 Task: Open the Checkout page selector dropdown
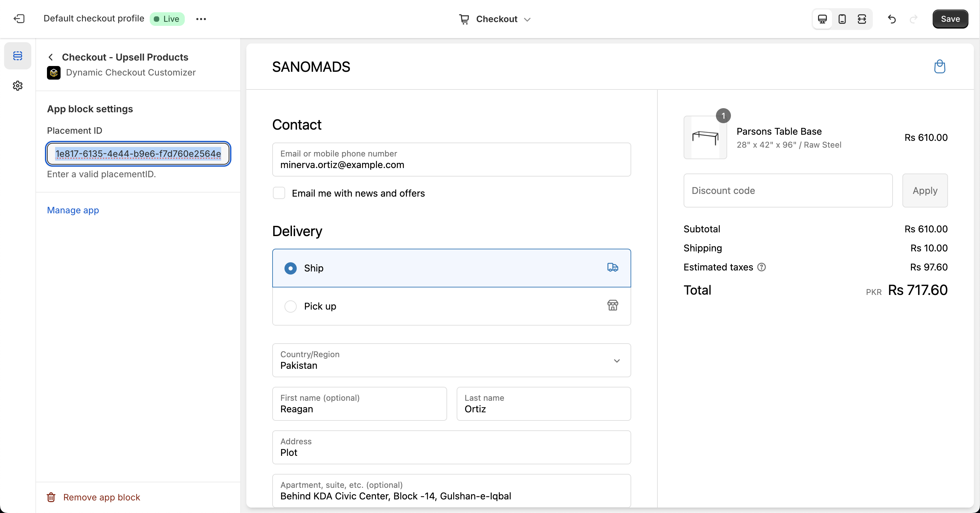(x=495, y=19)
